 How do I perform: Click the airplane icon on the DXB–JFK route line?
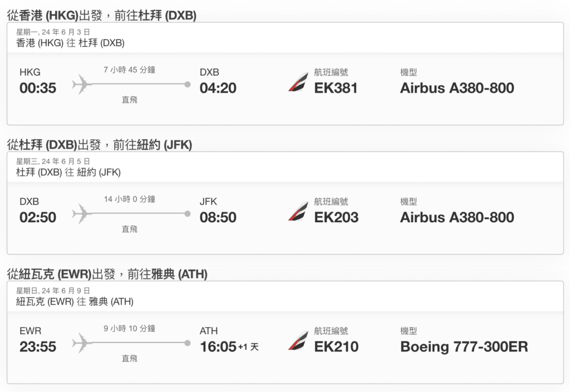coord(81,213)
